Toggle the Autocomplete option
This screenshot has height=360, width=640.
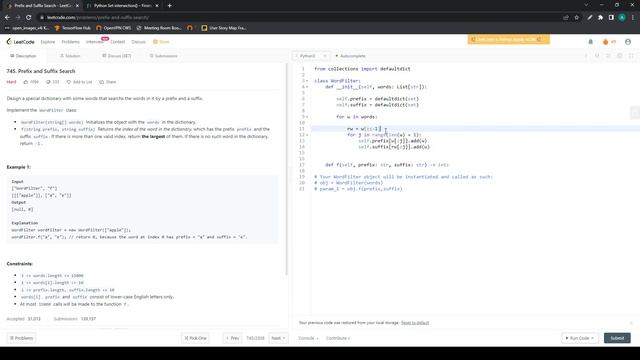click(x=350, y=56)
